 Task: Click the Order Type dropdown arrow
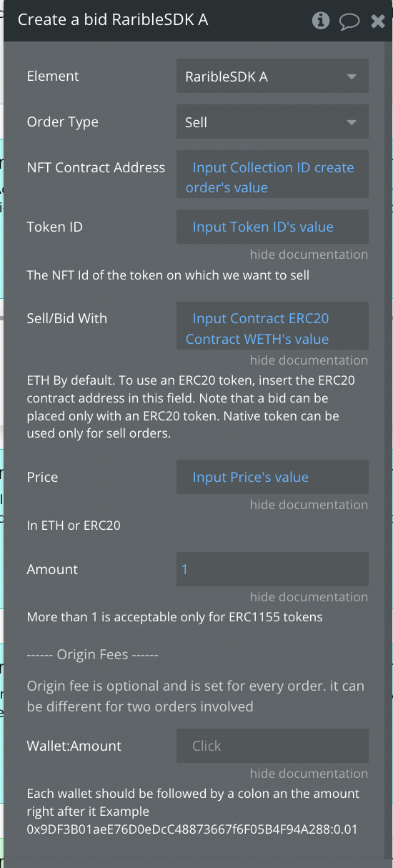click(x=352, y=122)
